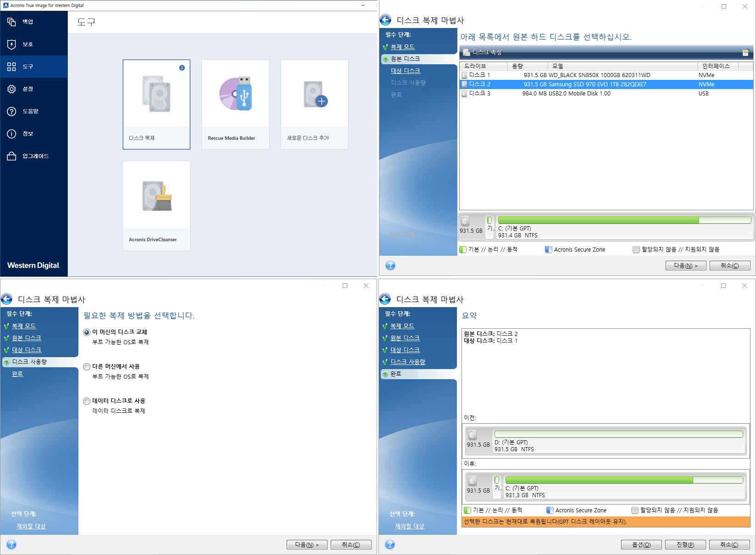756x555 pixels.
Task: Select 디스크 2 Samsung SSD 970 EVO row
Action: pyautogui.click(x=606, y=84)
